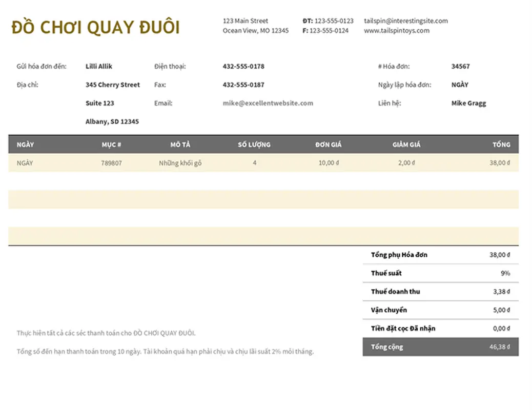Open the tailspin@interestingsite.com email link
Viewport: 532px width, 410px height.
tap(405, 21)
